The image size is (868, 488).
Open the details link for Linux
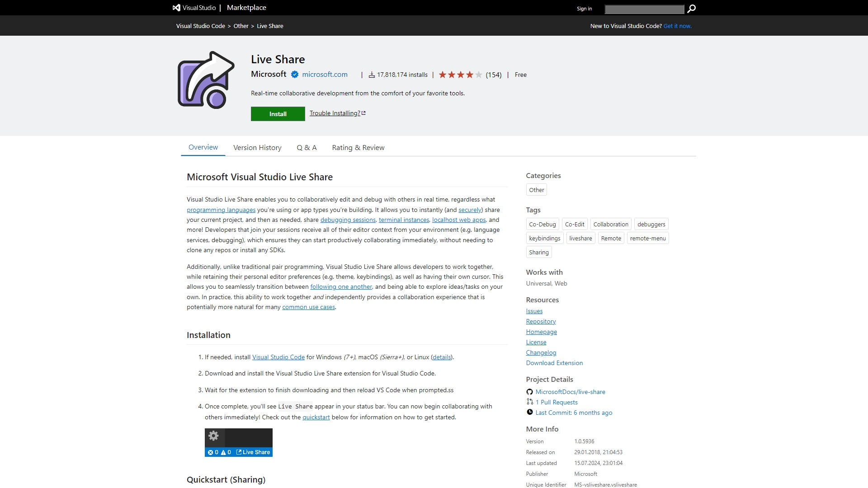coord(441,357)
